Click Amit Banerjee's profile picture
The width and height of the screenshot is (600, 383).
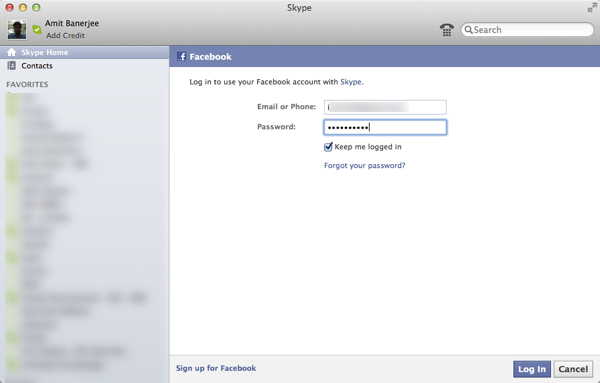click(x=17, y=29)
